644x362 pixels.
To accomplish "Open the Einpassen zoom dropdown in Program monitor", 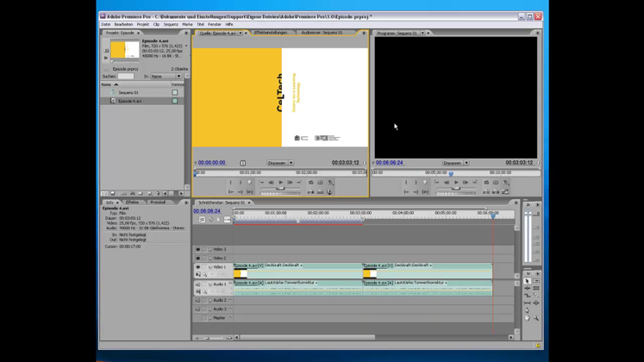I will point(455,163).
